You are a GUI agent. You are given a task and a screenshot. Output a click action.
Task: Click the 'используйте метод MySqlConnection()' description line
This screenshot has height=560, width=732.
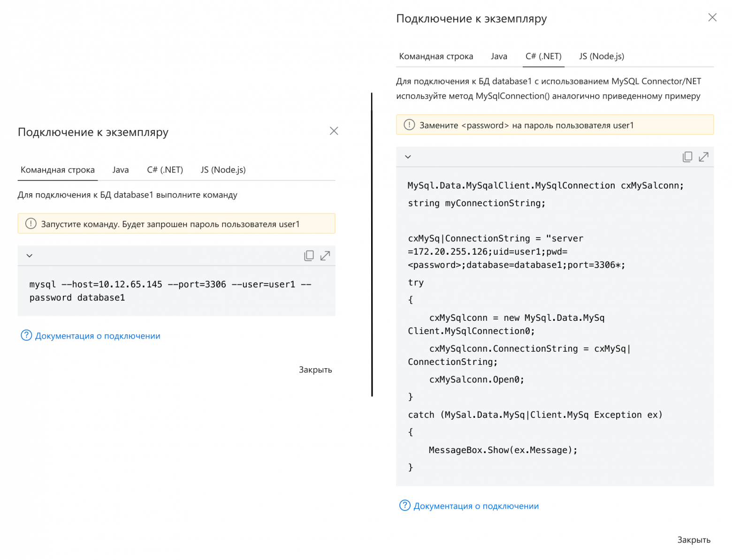pyautogui.click(x=548, y=96)
